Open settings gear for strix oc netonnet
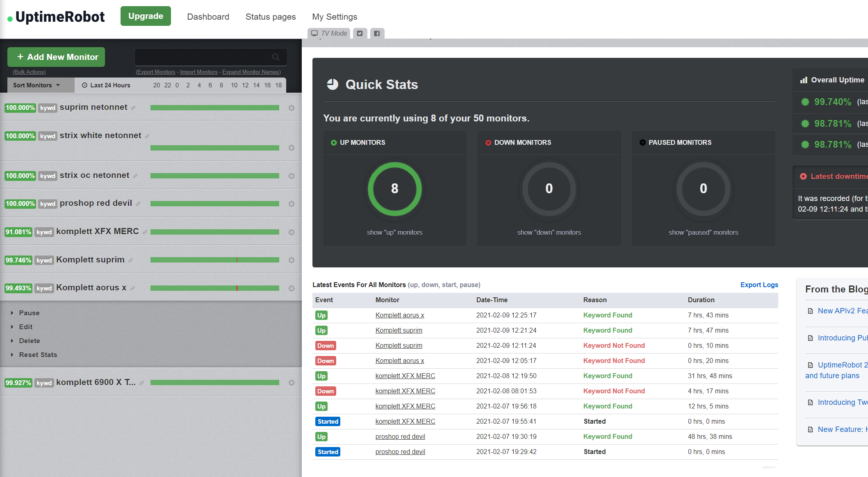This screenshot has width=868, height=477. click(292, 176)
